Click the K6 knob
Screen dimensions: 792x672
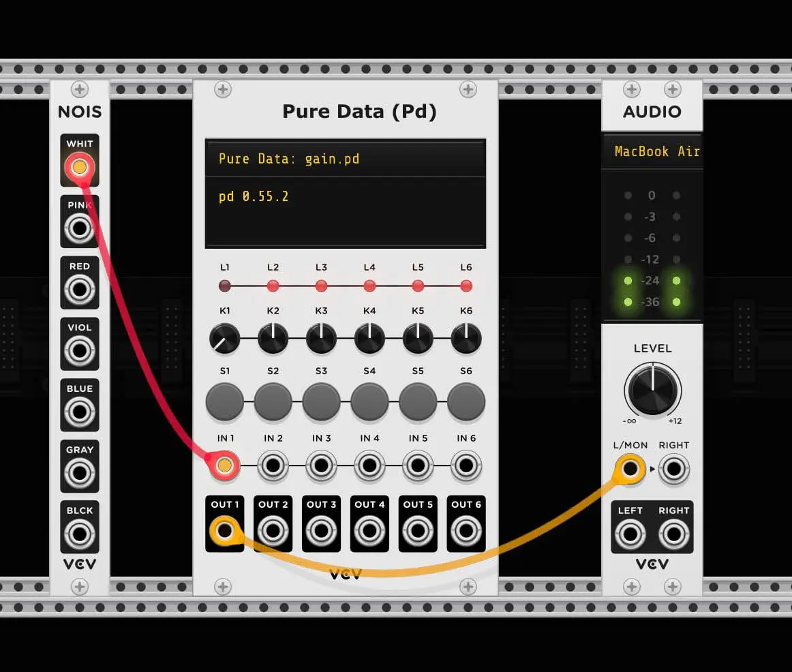[x=466, y=338]
